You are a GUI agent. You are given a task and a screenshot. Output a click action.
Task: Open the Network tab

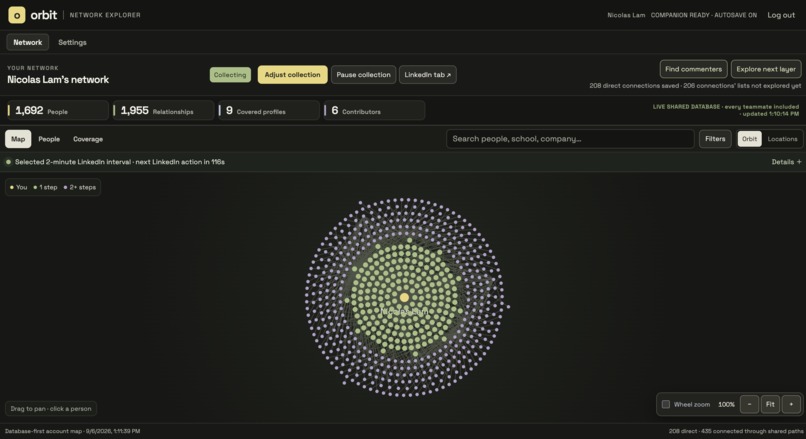[x=28, y=42]
